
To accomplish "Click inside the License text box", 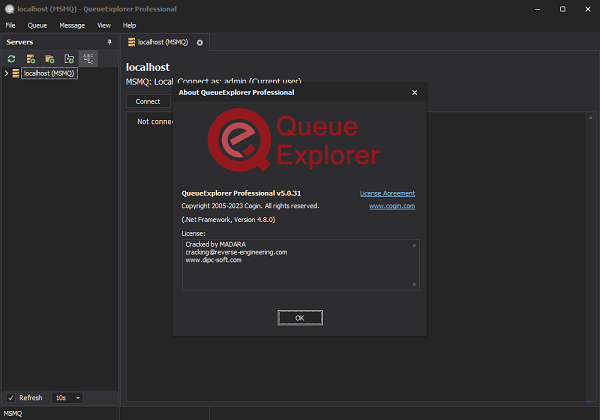I will (301, 265).
